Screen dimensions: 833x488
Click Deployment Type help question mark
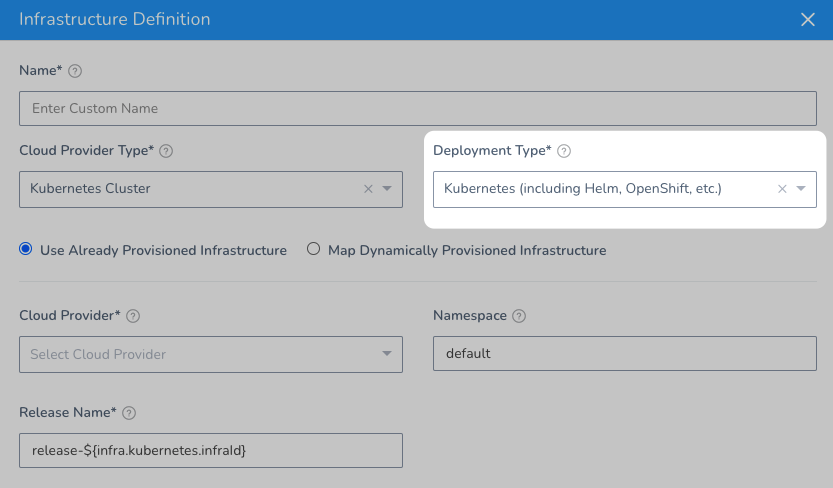click(564, 151)
